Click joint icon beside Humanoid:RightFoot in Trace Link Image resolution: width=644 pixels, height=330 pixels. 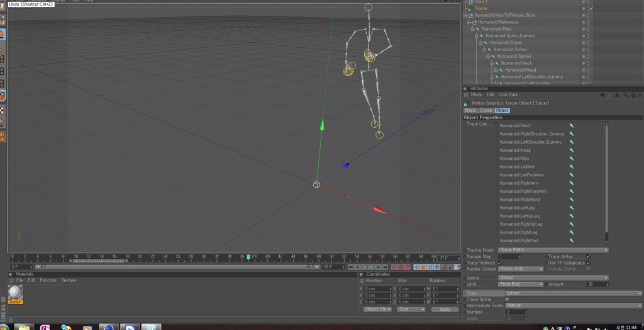click(x=571, y=241)
